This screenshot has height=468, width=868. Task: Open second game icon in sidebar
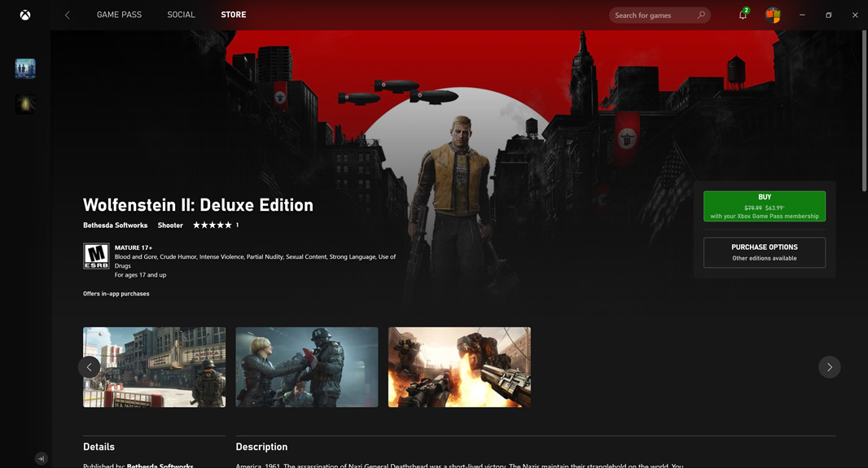tap(25, 103)
